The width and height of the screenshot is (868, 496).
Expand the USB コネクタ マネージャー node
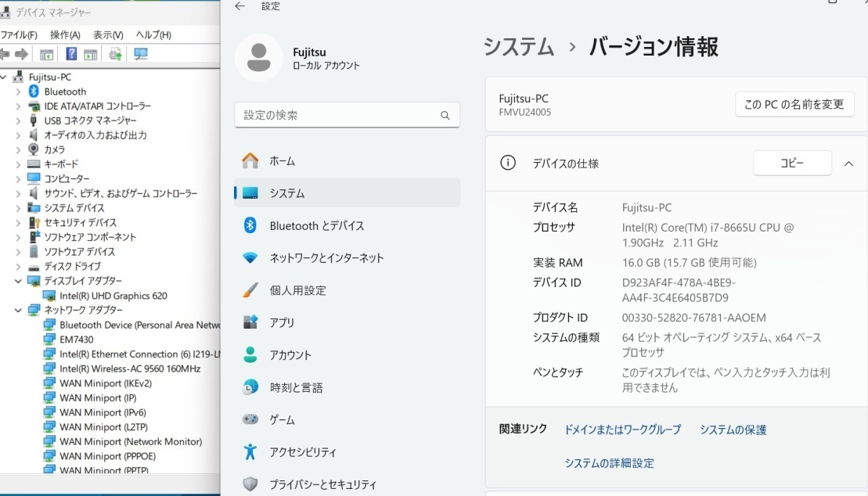(18, 120)
